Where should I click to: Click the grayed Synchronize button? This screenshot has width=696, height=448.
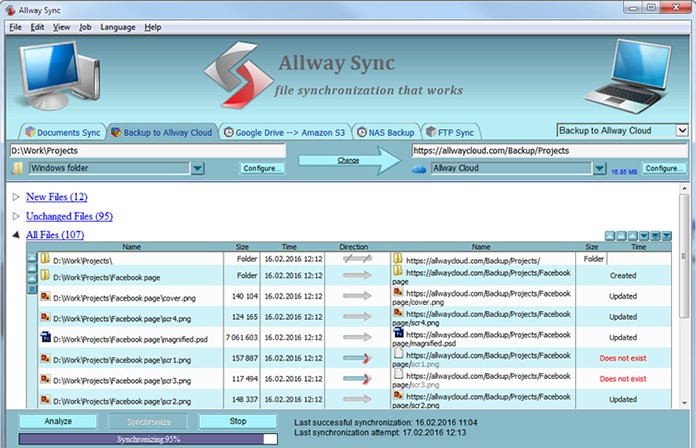[x=148, y=421]
